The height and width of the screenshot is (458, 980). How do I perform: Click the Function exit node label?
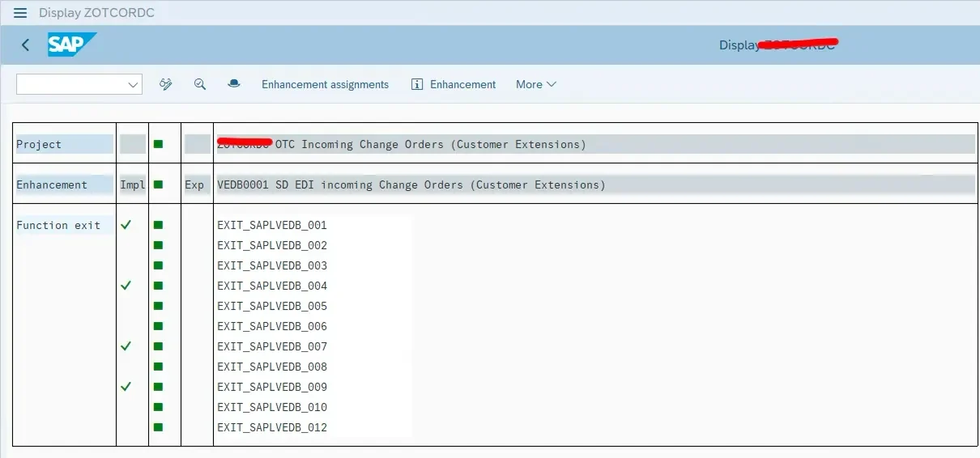(58, 225)
